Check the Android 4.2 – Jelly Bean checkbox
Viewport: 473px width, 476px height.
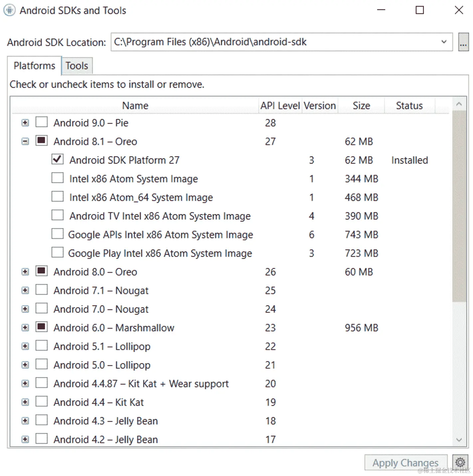(42, 438)
